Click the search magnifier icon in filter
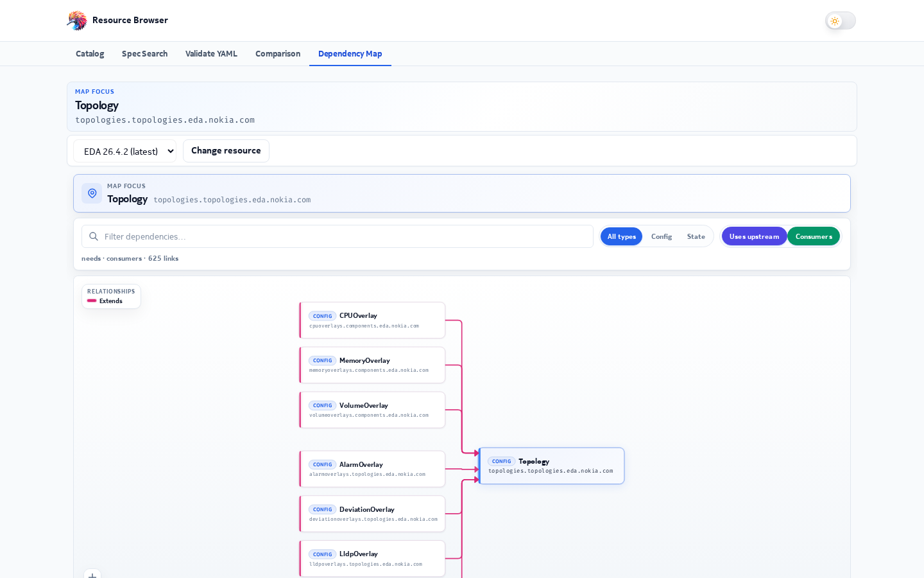The width and height of the screenshot is (924, 578). point(94,236)
